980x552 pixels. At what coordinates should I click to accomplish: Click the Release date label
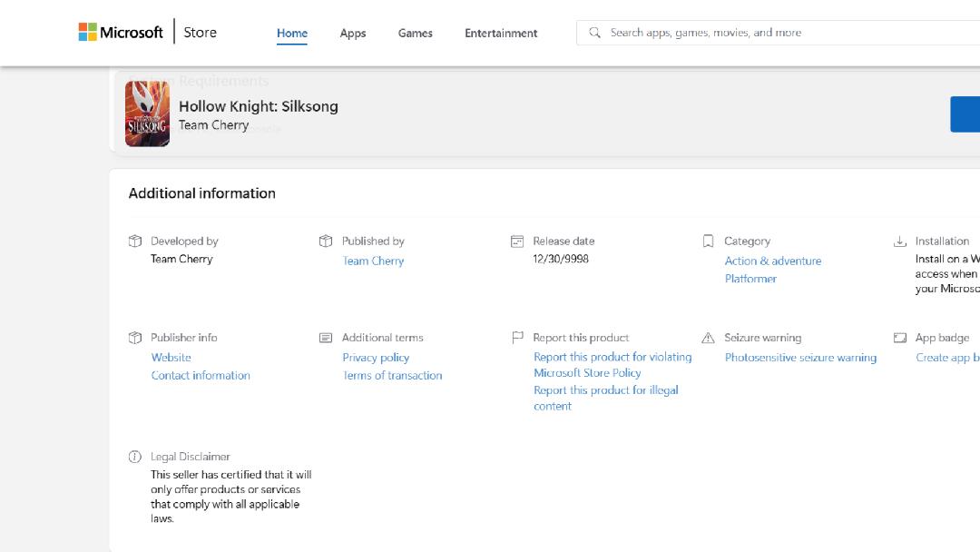coord(563,241)
